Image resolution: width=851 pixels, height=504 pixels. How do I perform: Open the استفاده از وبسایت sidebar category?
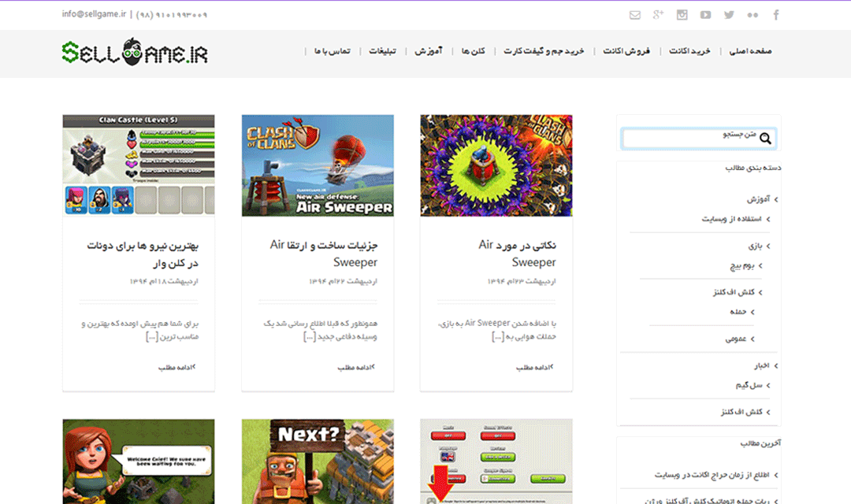[731, 219]
